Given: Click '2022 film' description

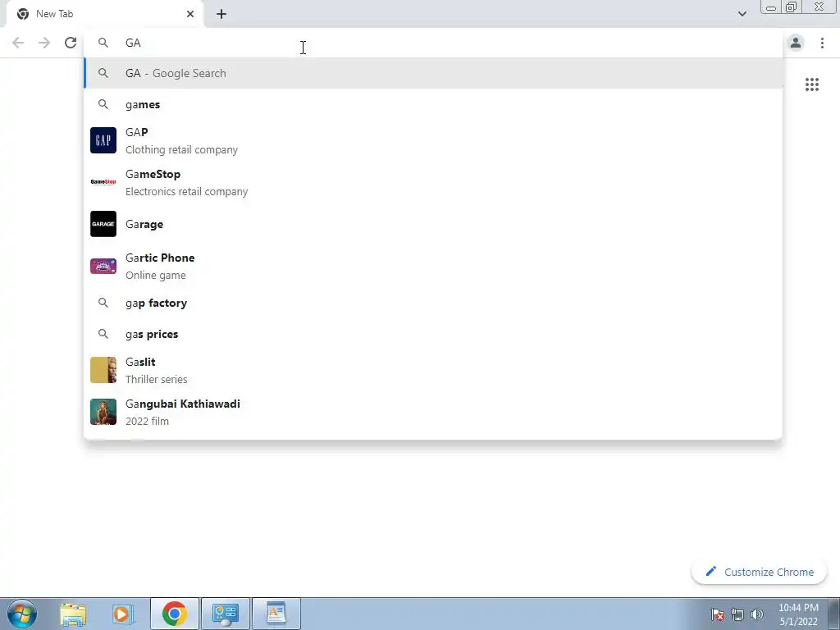Looking at the screenshot, I should click(x=147, y=421).
